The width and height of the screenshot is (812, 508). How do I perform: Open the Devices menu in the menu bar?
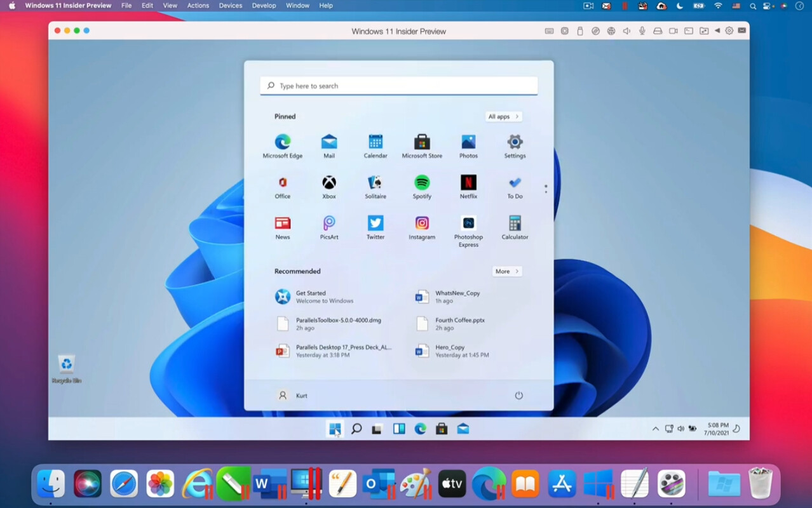tap(230, 5)
